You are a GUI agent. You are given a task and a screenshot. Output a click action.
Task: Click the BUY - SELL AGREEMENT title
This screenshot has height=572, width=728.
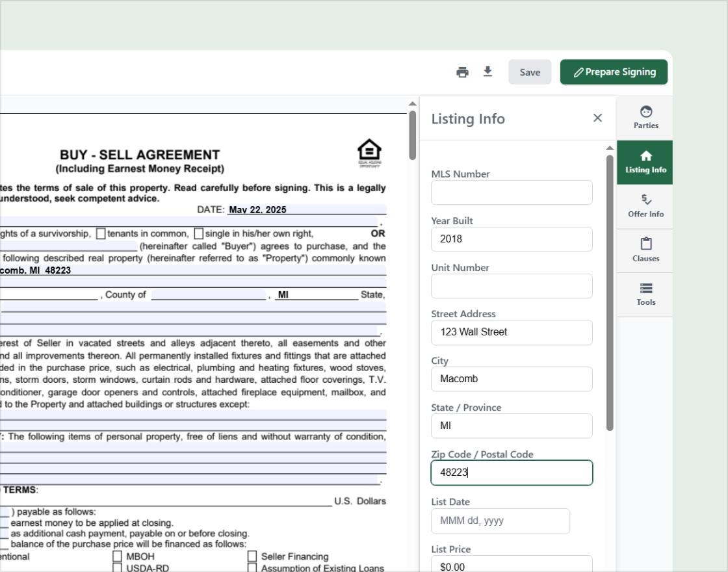click(140, 155)
